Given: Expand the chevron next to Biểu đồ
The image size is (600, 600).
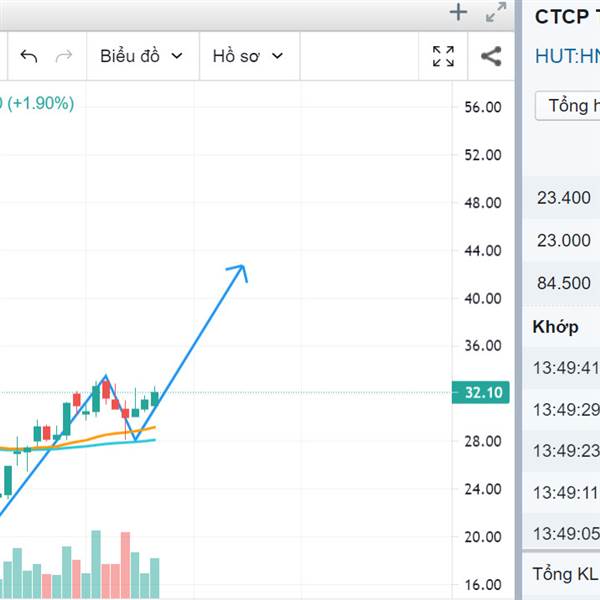Looking at the screenshot, I should click(x=177, y=56).
